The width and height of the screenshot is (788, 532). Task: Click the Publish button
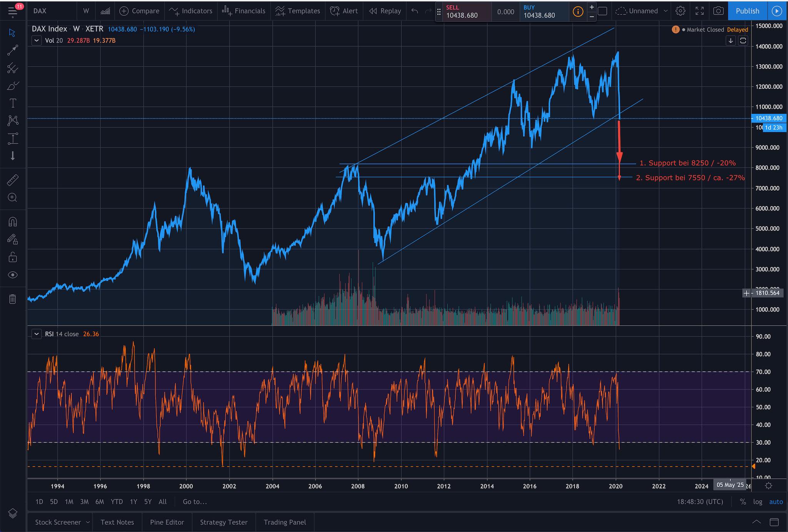747,11
